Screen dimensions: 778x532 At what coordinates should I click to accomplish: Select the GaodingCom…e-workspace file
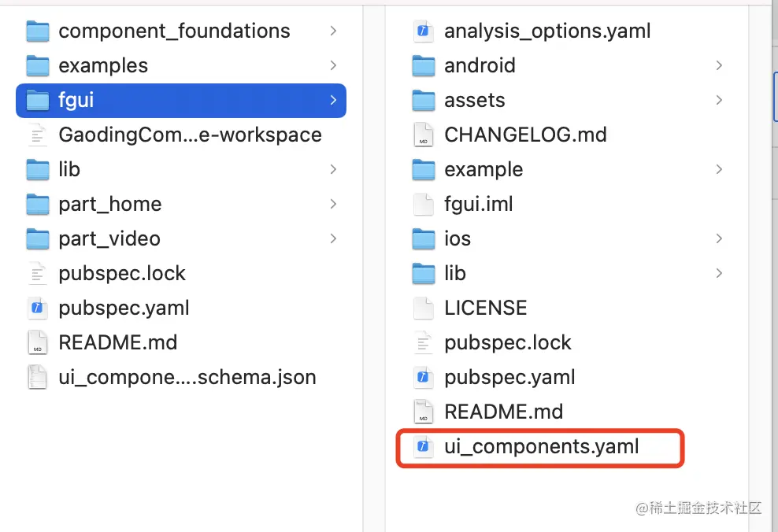click(190, 135)
